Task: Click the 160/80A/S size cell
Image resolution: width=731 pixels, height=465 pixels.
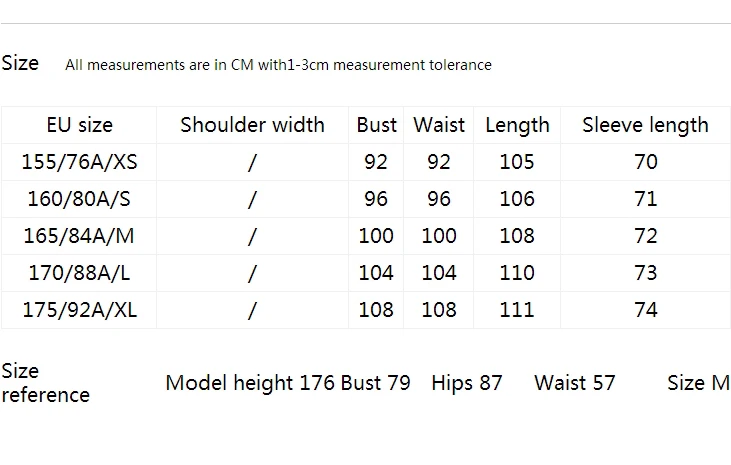Action: click(79, 199)
